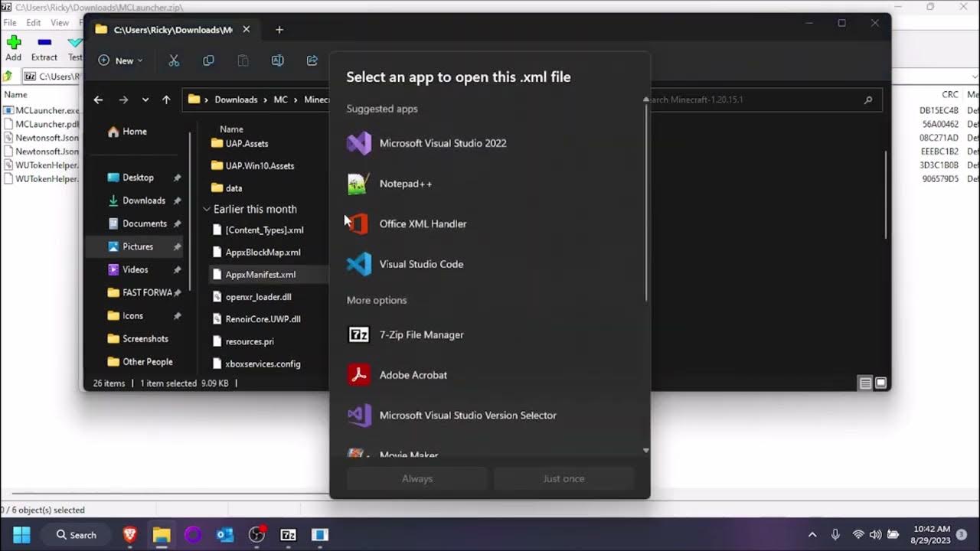Open recent locations dropdown arrow in Explorer
Viewport: 980px width, 551px height.
(145, 99)
